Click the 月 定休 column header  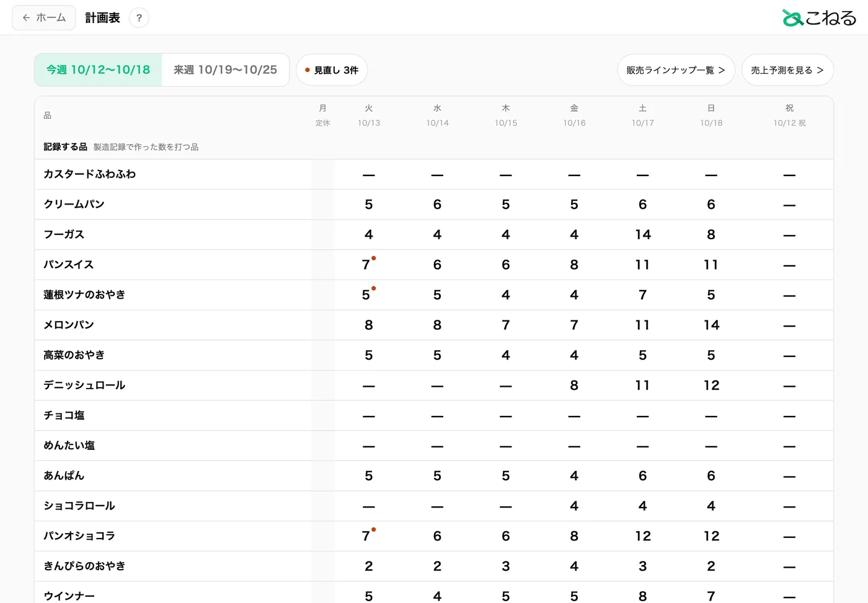pyautogui.click(x=322, y=115)
